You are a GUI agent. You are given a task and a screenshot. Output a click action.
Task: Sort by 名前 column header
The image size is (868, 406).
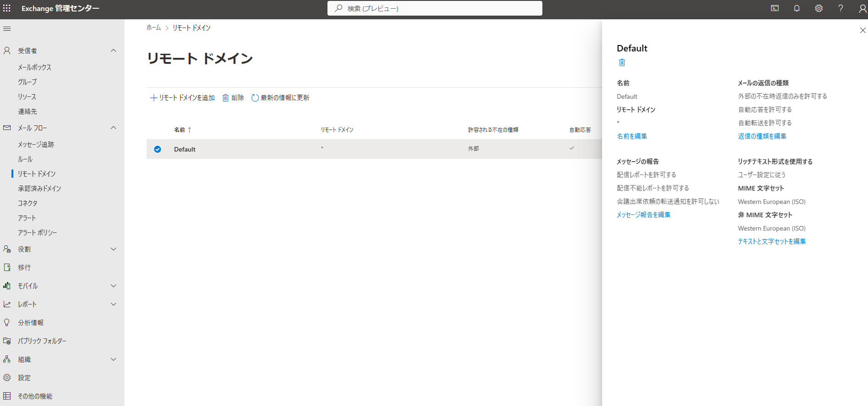click(x=180, y=130)
